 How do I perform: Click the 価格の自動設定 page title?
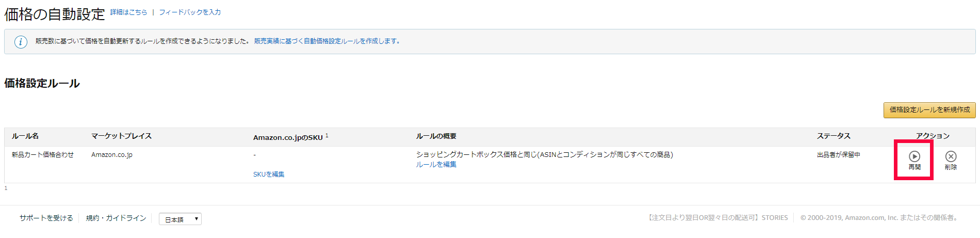click(x=55, y=14)
